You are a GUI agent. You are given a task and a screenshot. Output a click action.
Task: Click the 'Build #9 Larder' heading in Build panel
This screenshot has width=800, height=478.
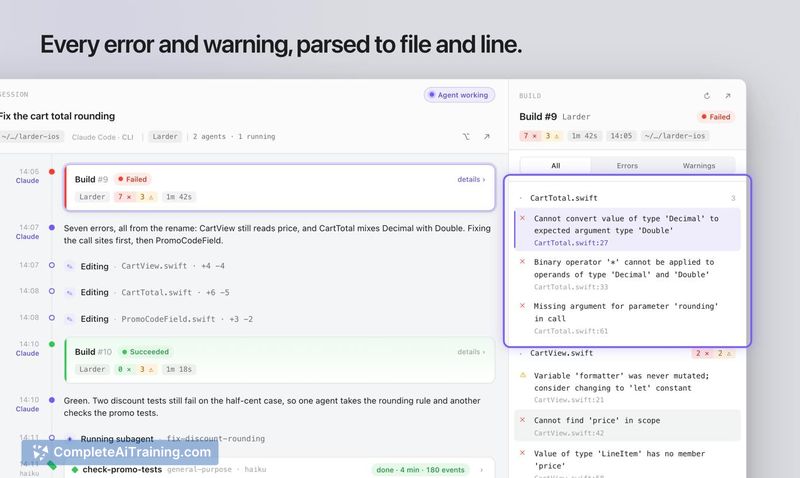point(555,116)
